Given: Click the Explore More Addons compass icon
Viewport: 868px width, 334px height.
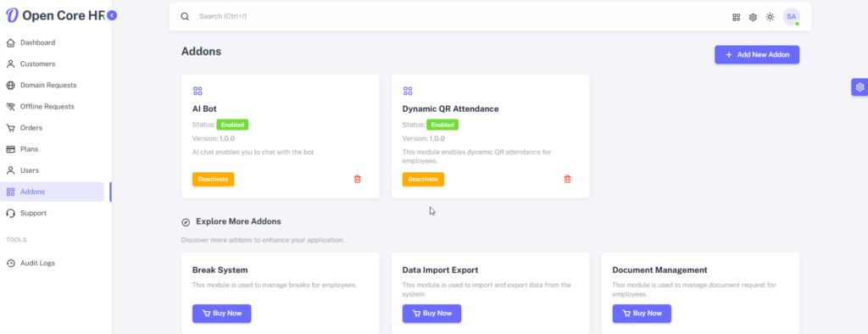Looking at the screenshot, I should pyautogui.click(x=186, y=222).
